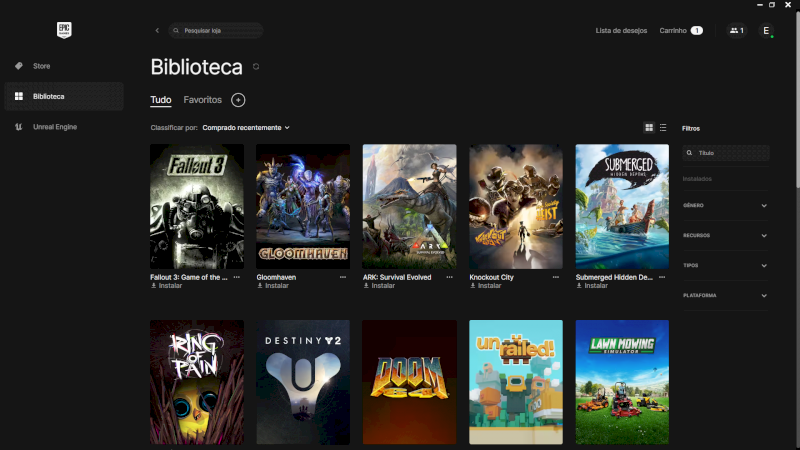Focus the Título filter field
The width and height of the screenshot is (800, 450).
point(726,153)
